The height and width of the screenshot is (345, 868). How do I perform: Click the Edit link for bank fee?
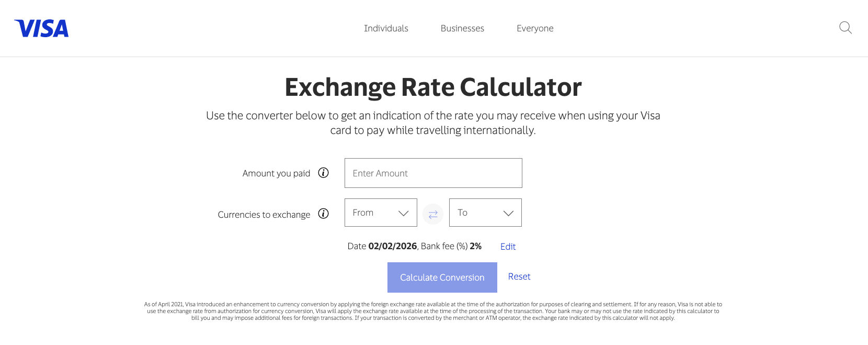click(x=507, y=246)
